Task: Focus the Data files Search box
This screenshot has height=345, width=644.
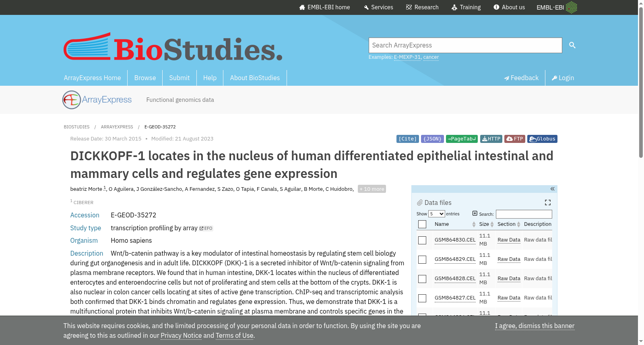Action: coord(524,214)
